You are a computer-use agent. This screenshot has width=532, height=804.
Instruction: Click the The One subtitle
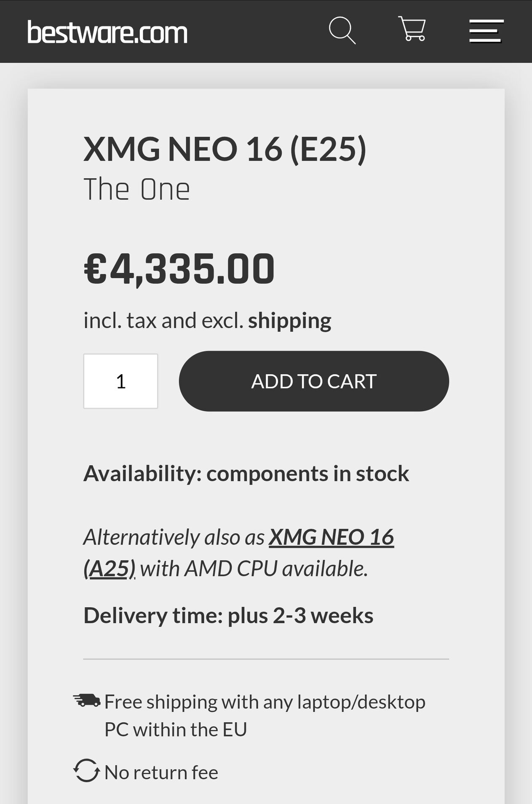point(136,190)
